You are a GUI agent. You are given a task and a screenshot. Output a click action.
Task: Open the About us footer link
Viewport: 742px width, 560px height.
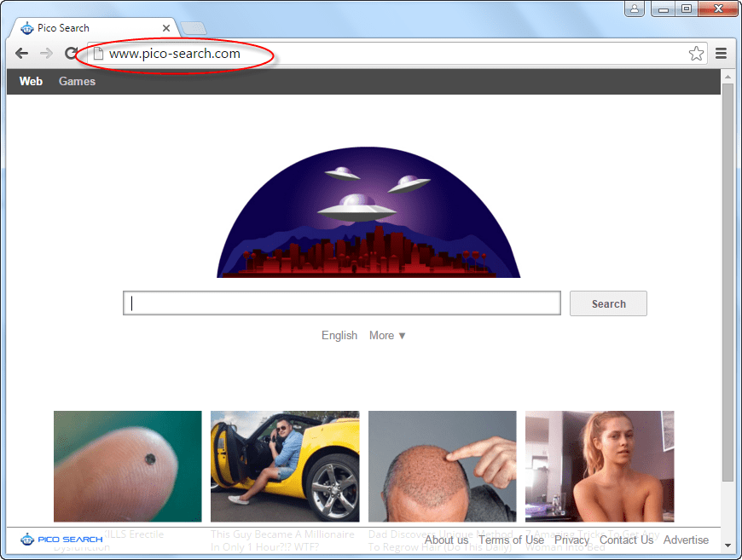(446, 540)
